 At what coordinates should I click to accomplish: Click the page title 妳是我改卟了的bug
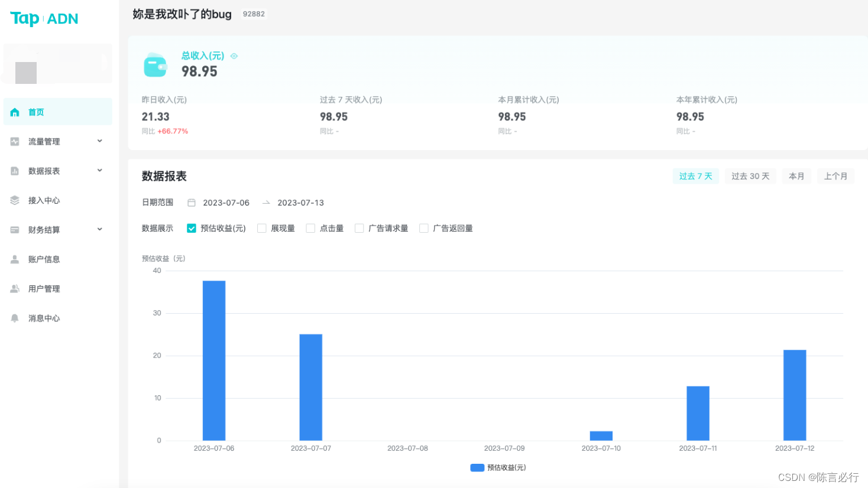click(x=182, y=14)
